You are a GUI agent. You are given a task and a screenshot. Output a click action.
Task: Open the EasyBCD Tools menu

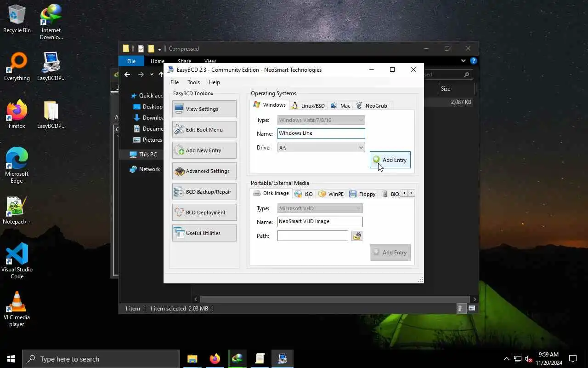(193, 82)
